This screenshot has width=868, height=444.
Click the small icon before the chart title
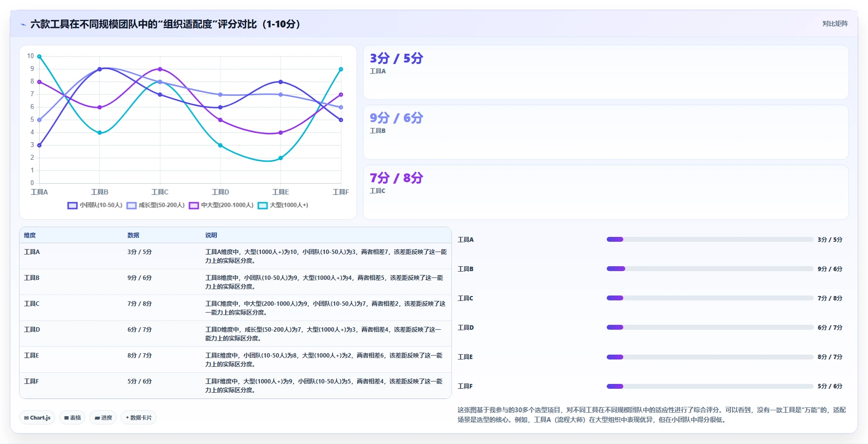pyautogui.click(x=23, y=24)
